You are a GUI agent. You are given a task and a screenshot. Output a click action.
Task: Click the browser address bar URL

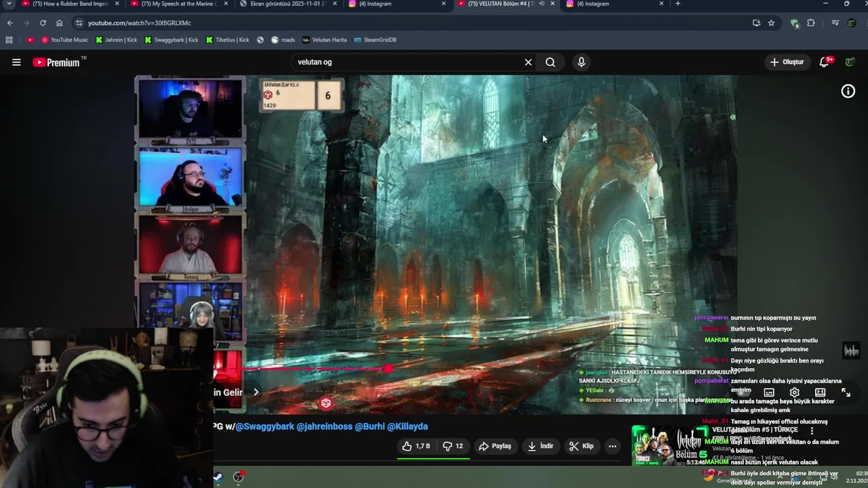pyautogui.click(x=139, y=23)
